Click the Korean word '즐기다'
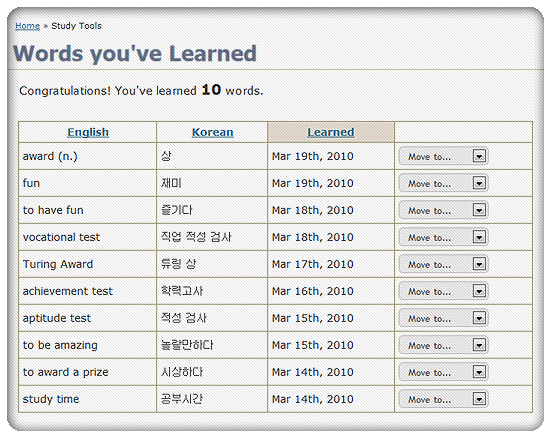 tap(176, 210)
